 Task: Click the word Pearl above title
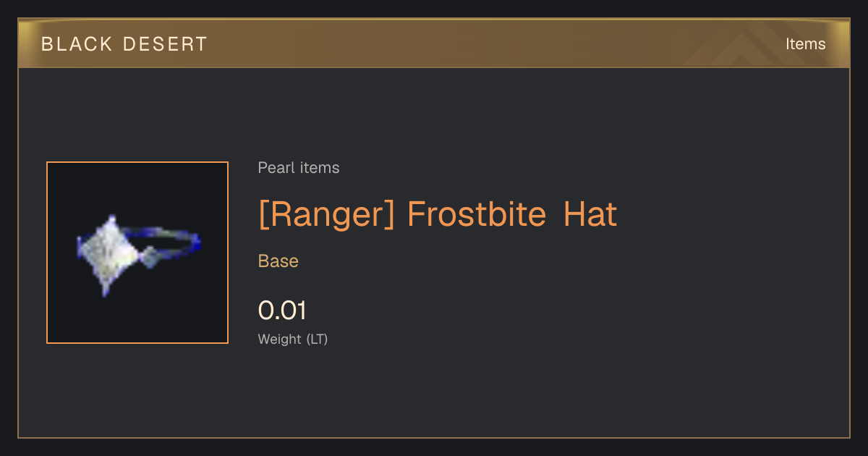(273, 168)
